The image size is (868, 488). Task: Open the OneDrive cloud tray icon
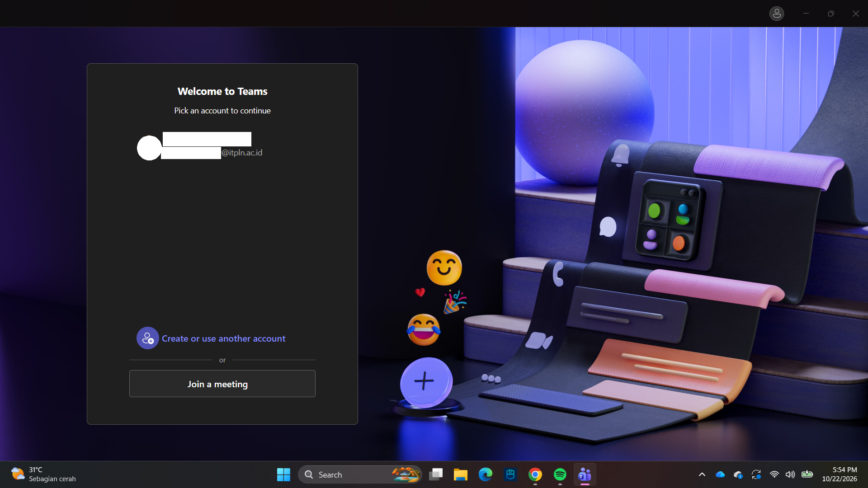point(720,474)
